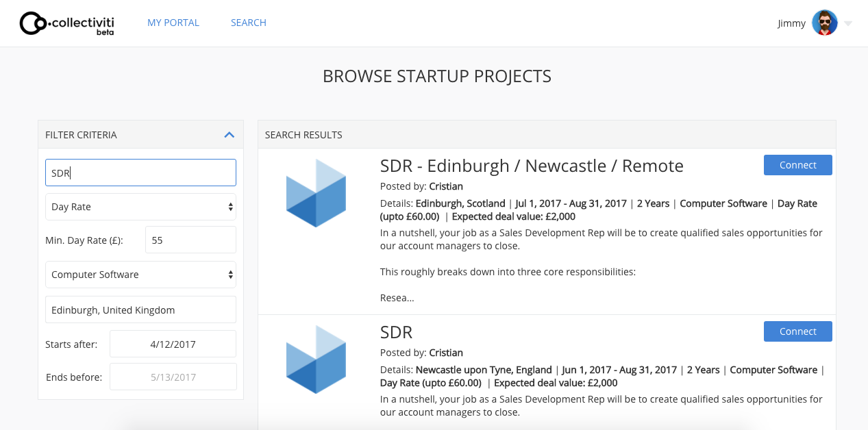Click the Browse Startup Projects heading
868x430 pixels.
(437, 76)
